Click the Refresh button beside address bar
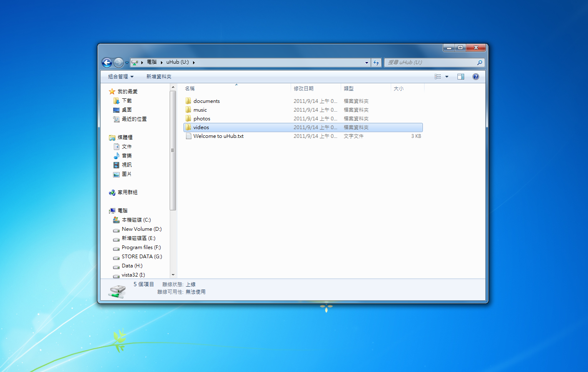 pos(377,62)
